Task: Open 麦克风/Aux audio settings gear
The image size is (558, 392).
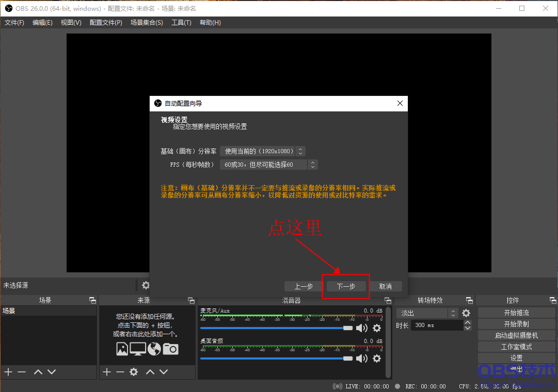Action: coord(377,328)
